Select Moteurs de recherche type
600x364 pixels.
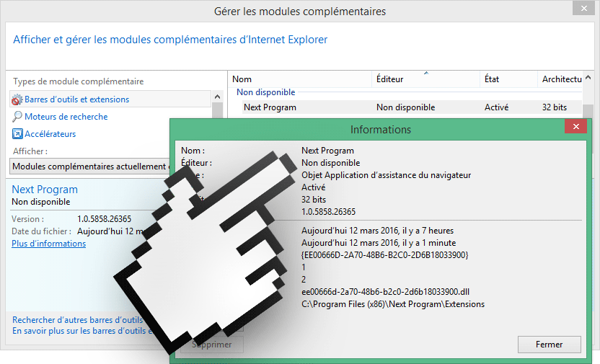point(66,117)
